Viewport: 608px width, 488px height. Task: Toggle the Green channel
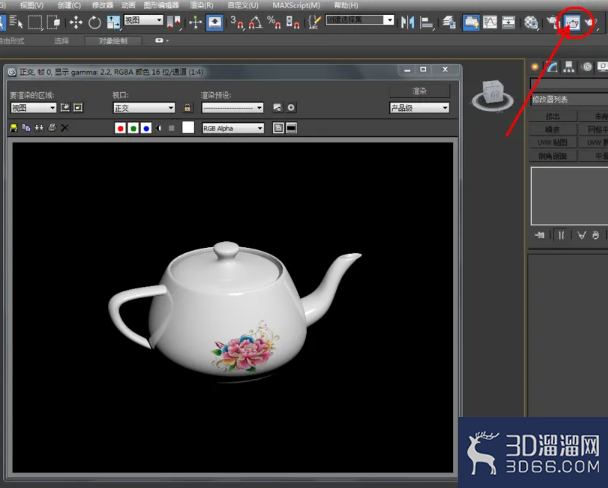(x=133, y=128)
